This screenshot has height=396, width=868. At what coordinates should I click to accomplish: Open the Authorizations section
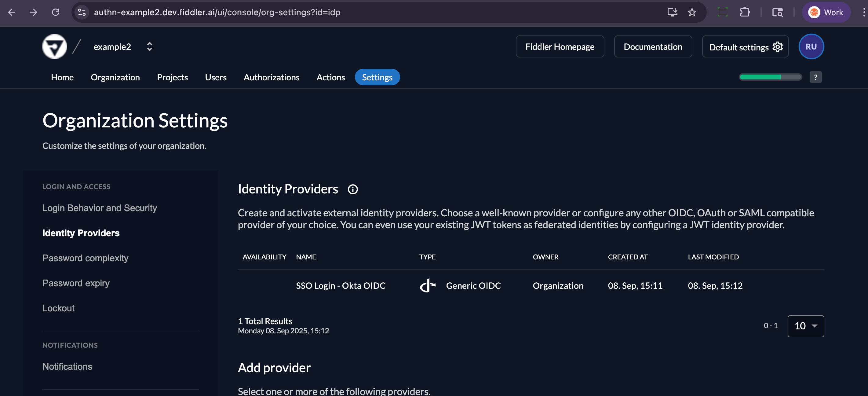point(271,77)
